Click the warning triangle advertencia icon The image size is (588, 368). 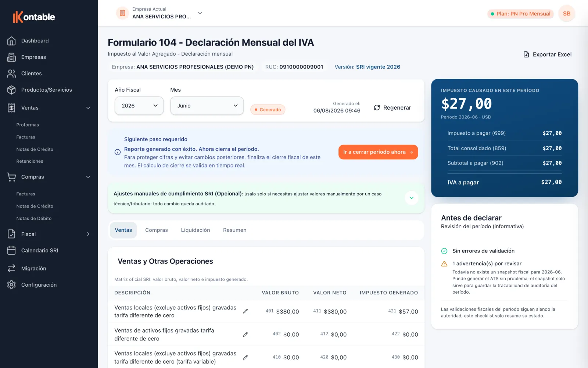click(x=444, y=264)
